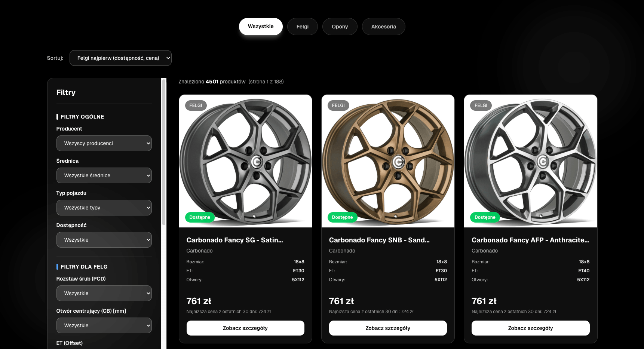Click the '(strona 1 z 188)' page indicator
Screen dimensions: 644x349
pos(266,82)
